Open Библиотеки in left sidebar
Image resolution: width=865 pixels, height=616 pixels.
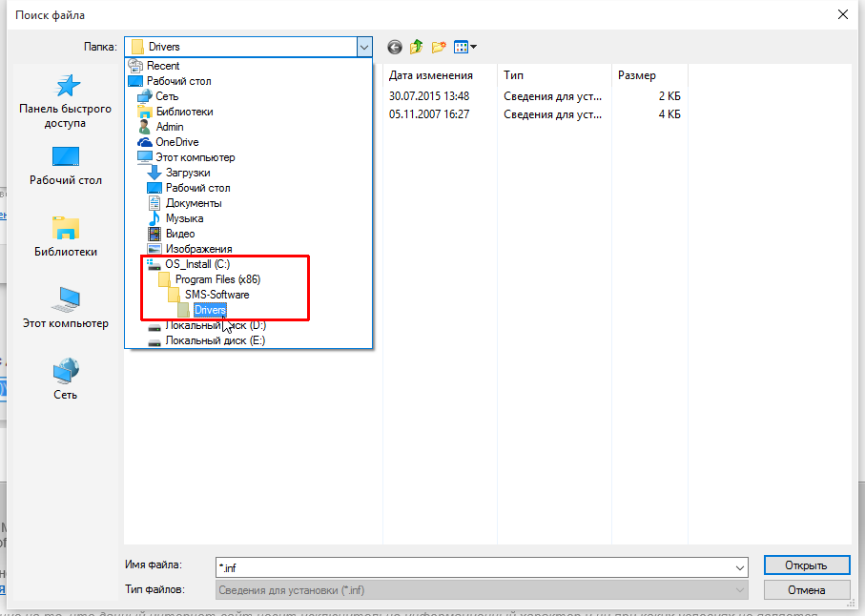pos(65,237)
